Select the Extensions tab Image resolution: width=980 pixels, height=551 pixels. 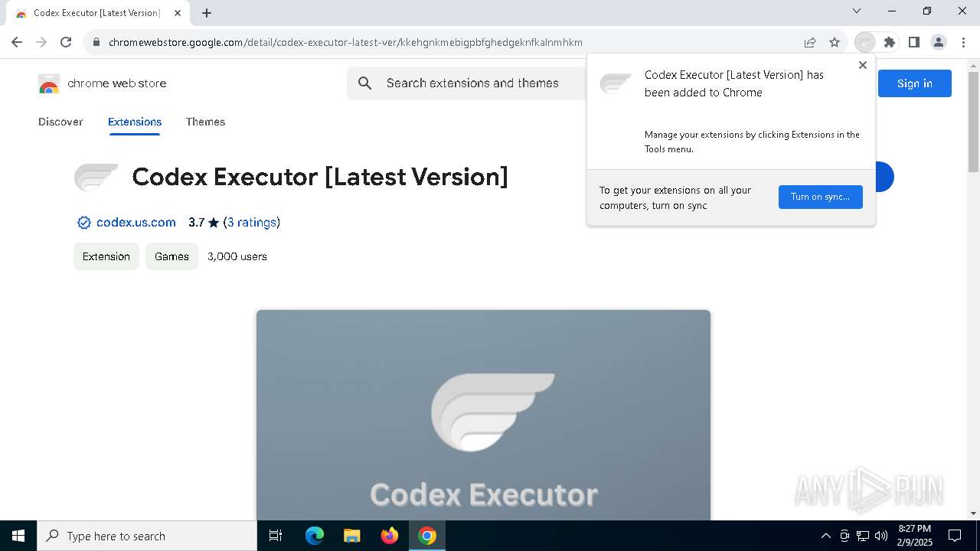point(135,122)
